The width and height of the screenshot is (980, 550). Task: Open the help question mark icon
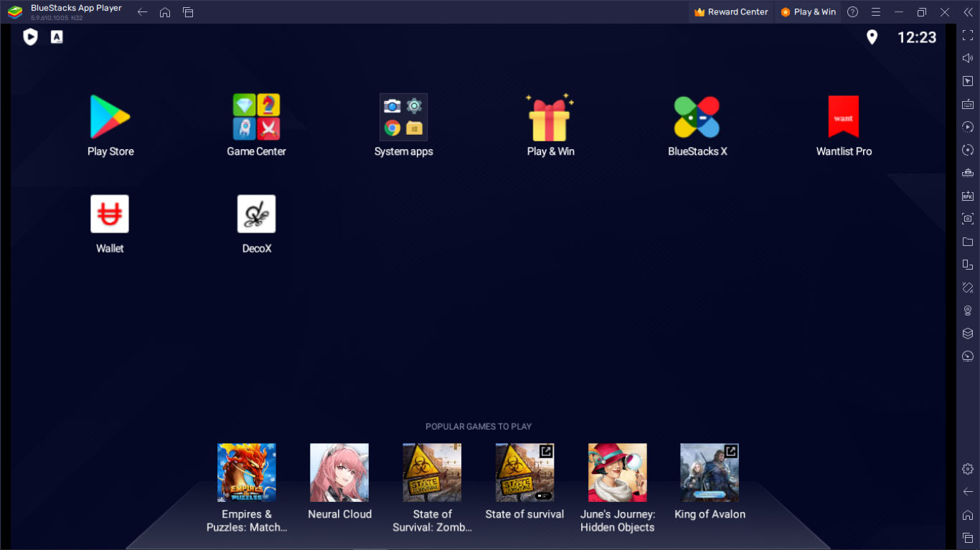pos(852,12)
